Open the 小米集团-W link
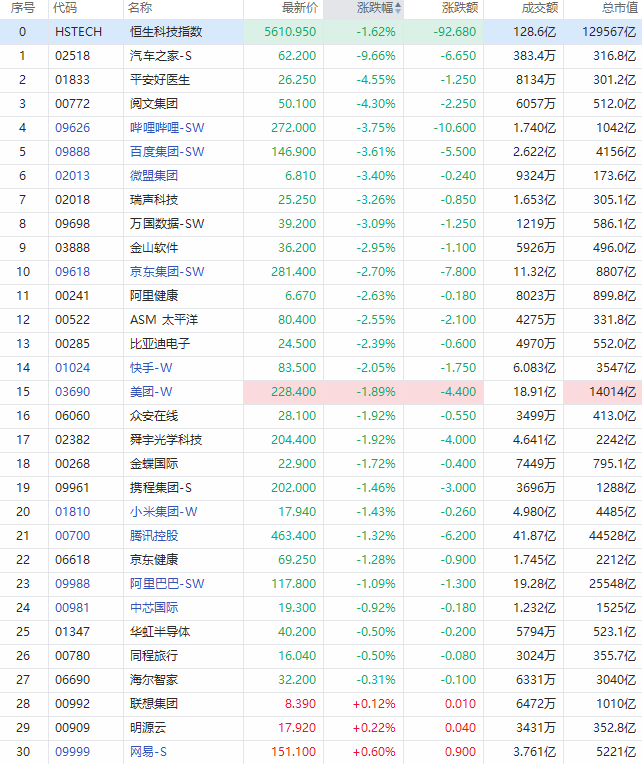The image size is (642, 764). click(164, 512)
